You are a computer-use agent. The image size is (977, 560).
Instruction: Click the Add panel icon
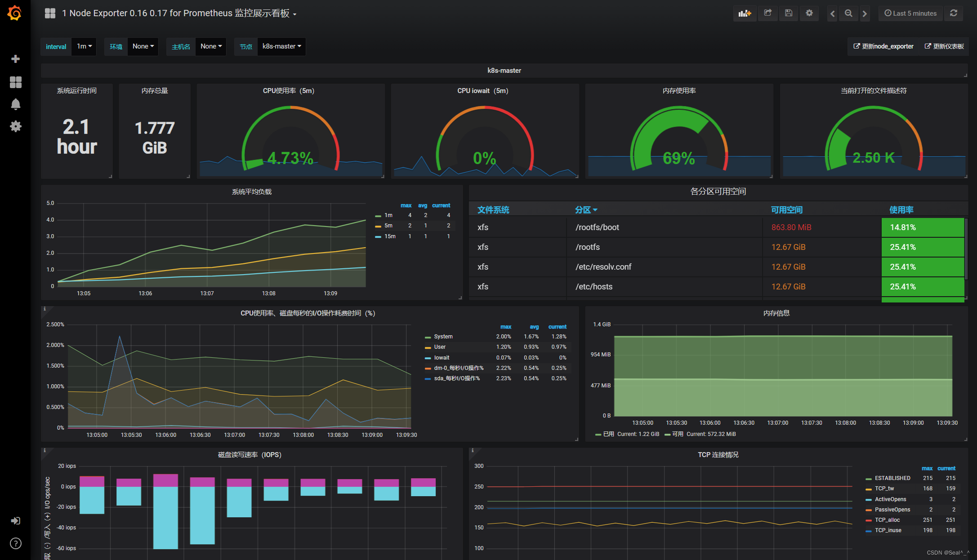pos(745,13)
